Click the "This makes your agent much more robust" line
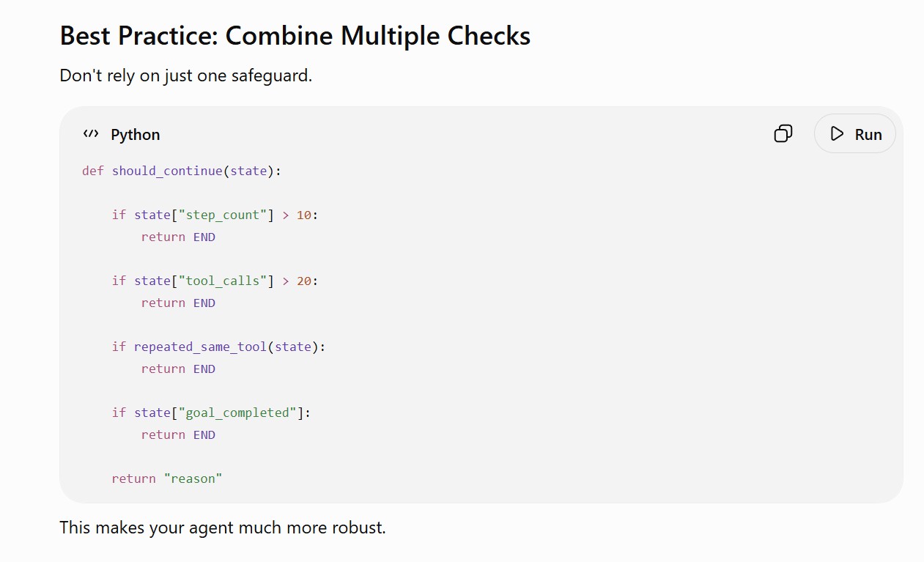This screenshot has height=562, width=924. tap(223, 528)
